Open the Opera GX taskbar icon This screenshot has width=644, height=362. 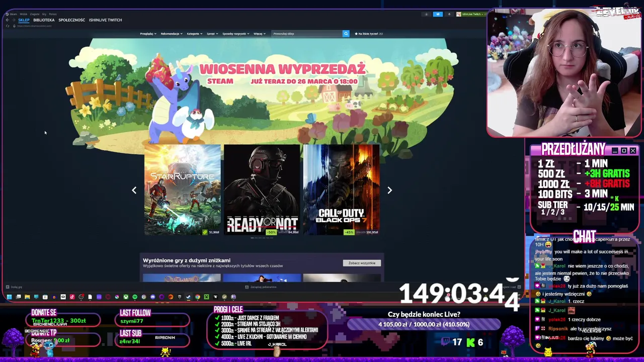[108, 297]
